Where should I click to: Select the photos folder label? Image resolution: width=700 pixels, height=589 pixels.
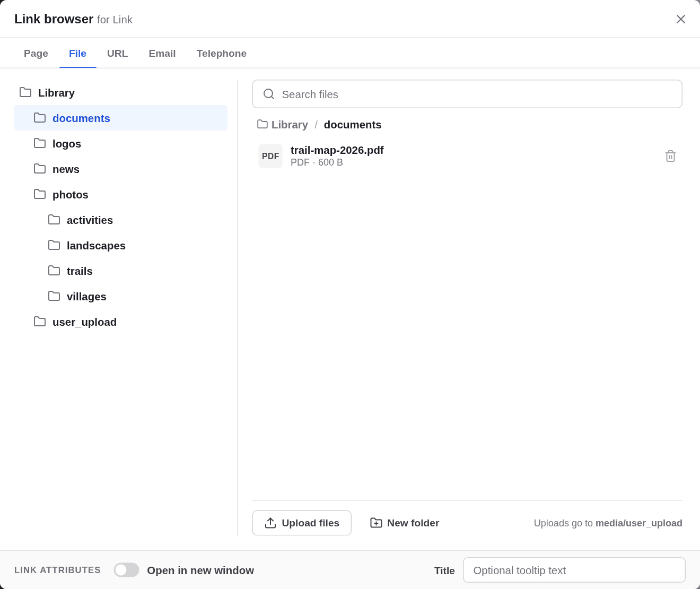coord(71,195)
